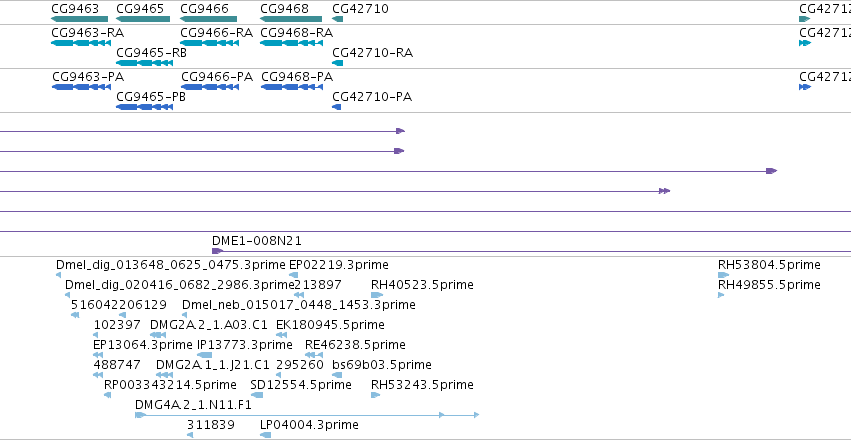
Task: Click the EP13064.3prime label
Action: (x=143, y=345)
